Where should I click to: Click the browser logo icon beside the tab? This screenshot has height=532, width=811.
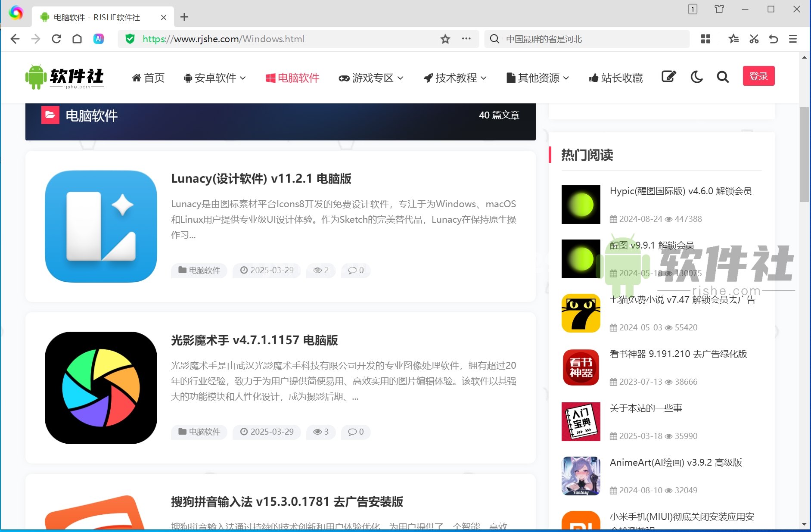click(x=16, y=13)
